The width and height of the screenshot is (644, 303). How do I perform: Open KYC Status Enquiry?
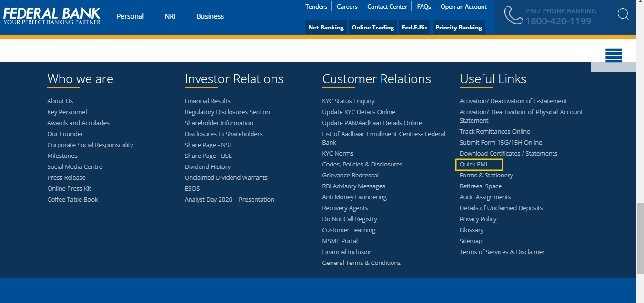(348, 101)
